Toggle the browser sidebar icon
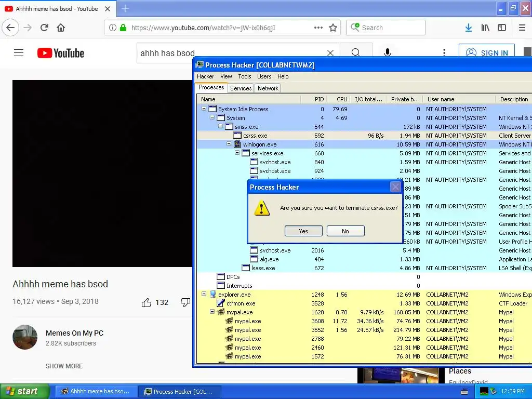This screenshot has width=532, height=399. [x=502, y=28]
